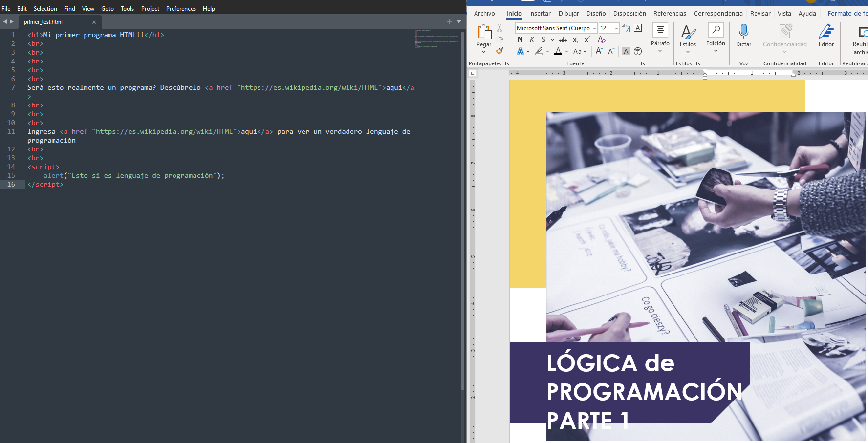868x443 pixels.
Task: Click the increase font size button
Action: pos(600,51)
